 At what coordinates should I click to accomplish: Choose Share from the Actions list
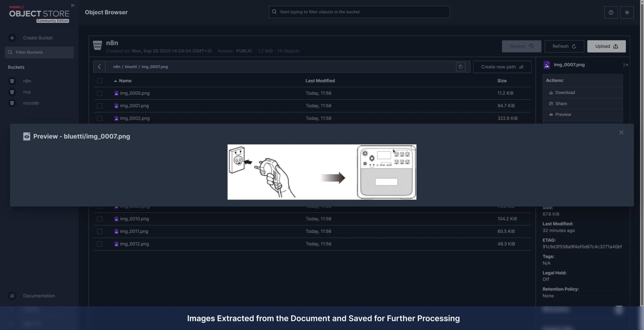coord(561,104)
